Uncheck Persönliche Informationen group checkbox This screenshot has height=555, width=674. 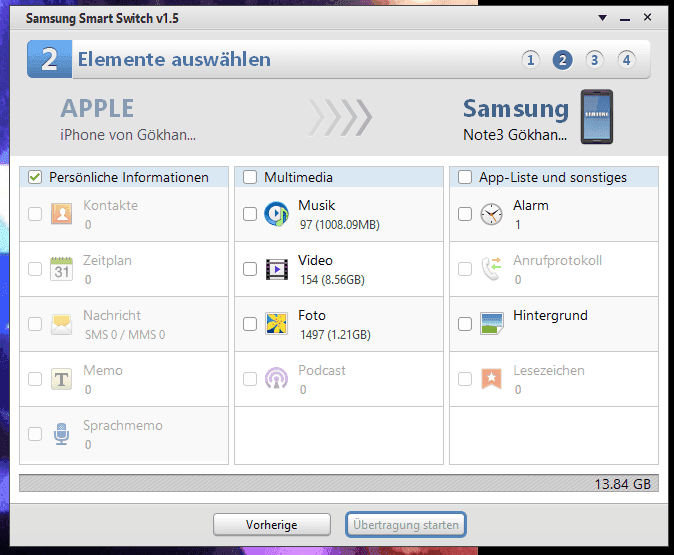[x=35, y=177]
